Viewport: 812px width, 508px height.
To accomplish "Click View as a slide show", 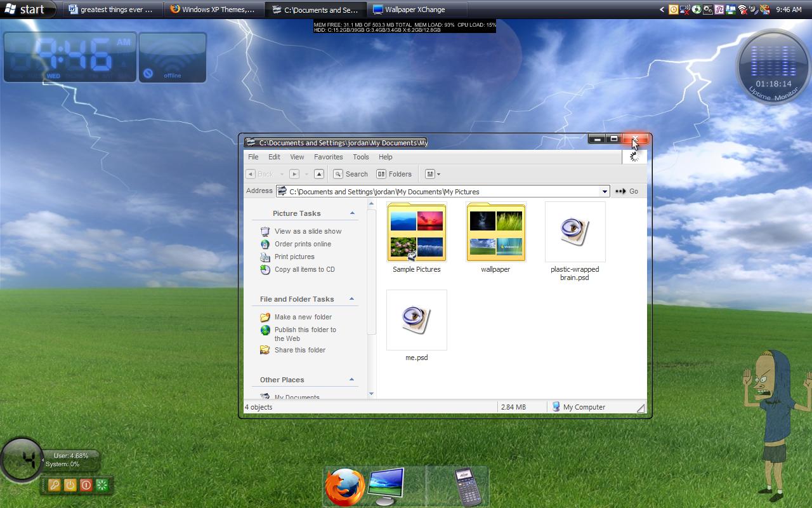I will [x=308, y=231].
